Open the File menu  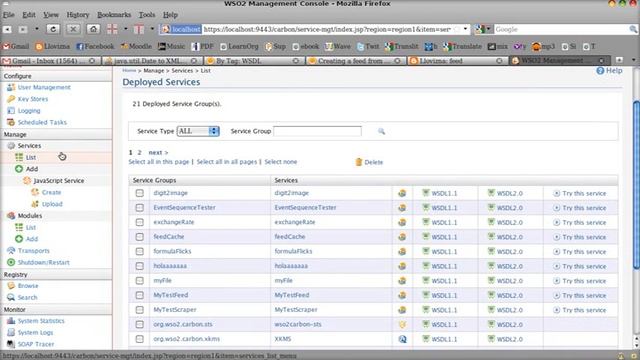tap(9, 15)
